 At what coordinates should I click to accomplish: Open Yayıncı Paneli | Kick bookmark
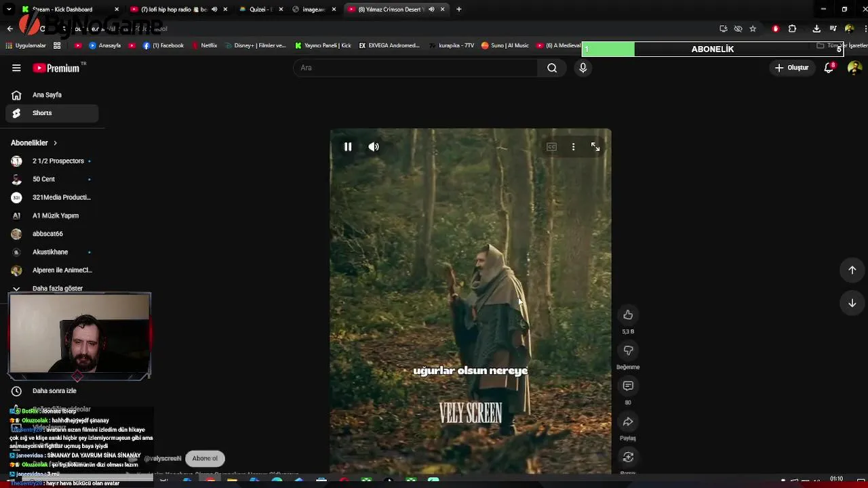[323, 45]
